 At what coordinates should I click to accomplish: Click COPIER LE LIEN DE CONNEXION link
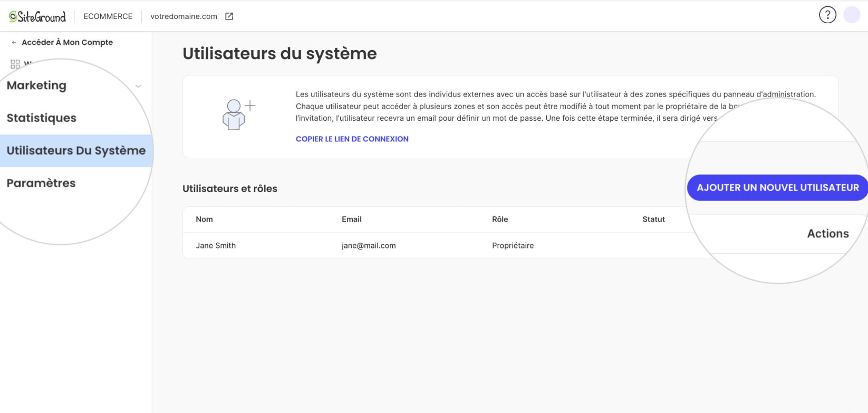pyautogui.click(x=352, y=139)
